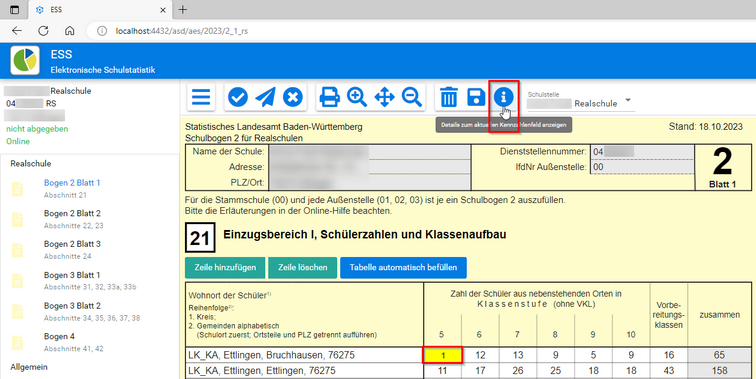The image size is (756, 379).
Task: Click the printer icon
Action: click(329, 97)
